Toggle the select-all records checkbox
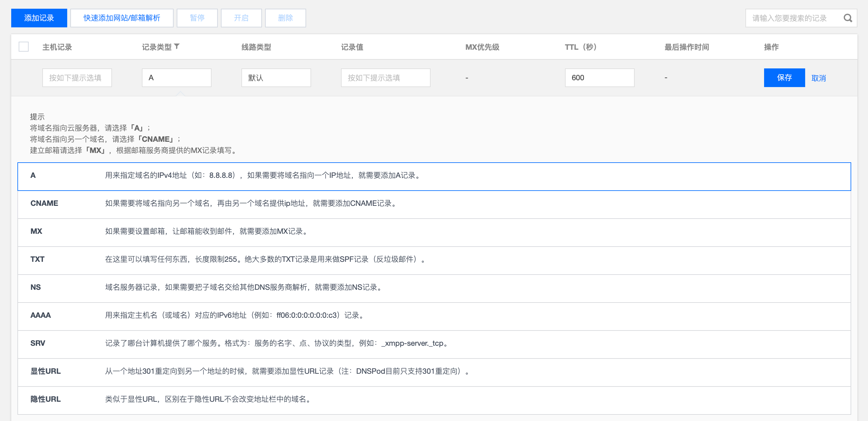 24,47
